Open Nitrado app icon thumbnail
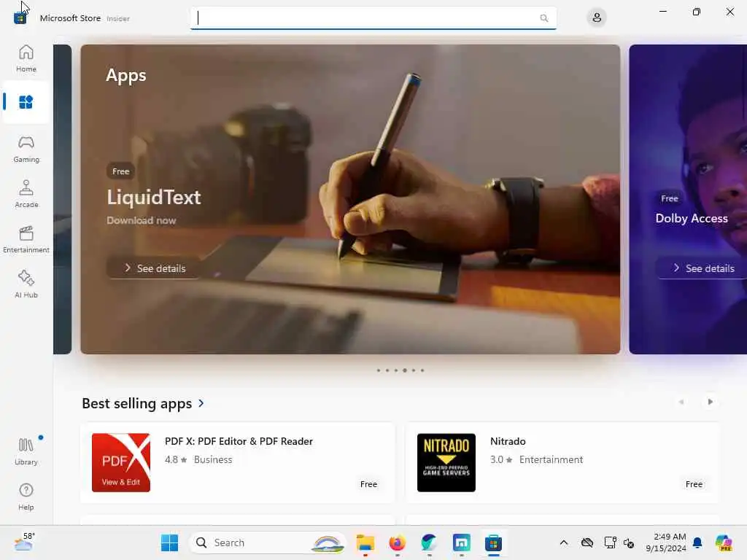This screenshot has width=747, height=560. pos(446,462)
